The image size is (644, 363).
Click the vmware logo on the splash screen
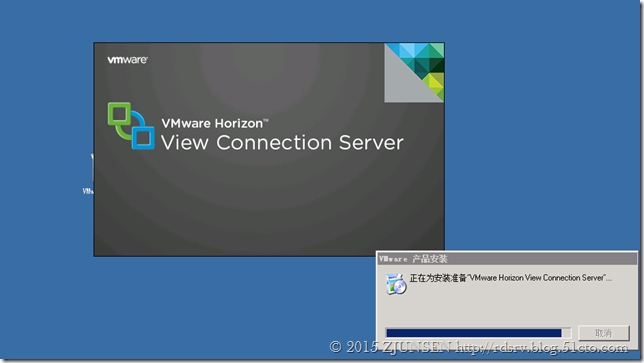pos(127,60)
